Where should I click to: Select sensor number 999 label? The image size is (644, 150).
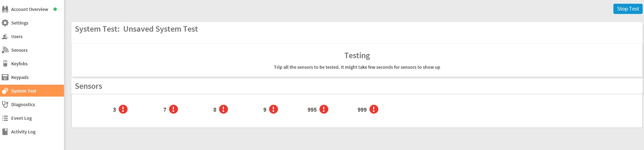click(362, 110)
